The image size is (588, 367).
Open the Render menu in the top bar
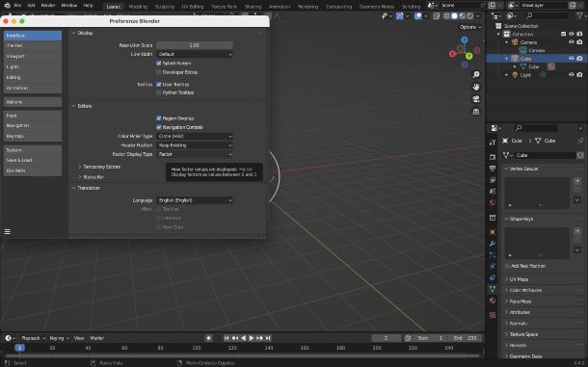[48, 5]
